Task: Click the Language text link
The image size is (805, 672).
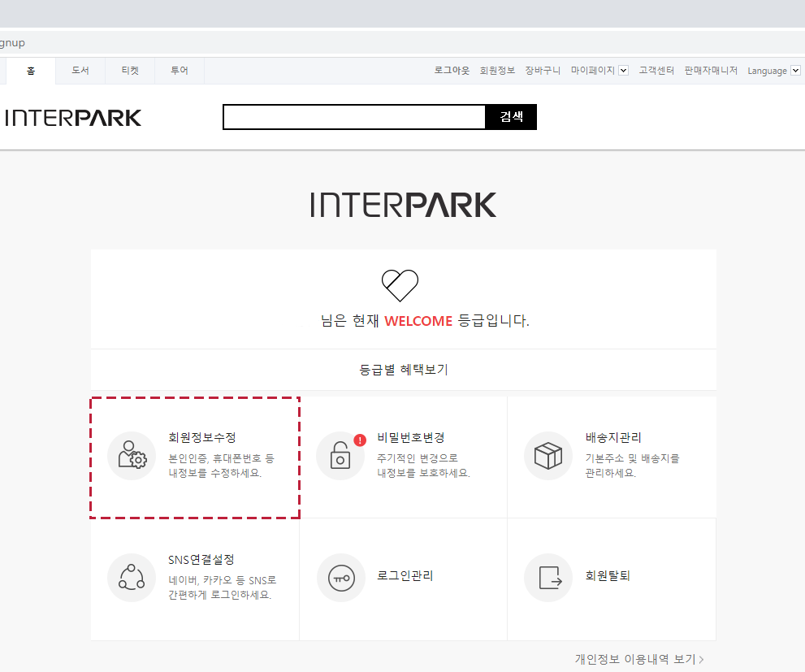Action: [767, 71]
